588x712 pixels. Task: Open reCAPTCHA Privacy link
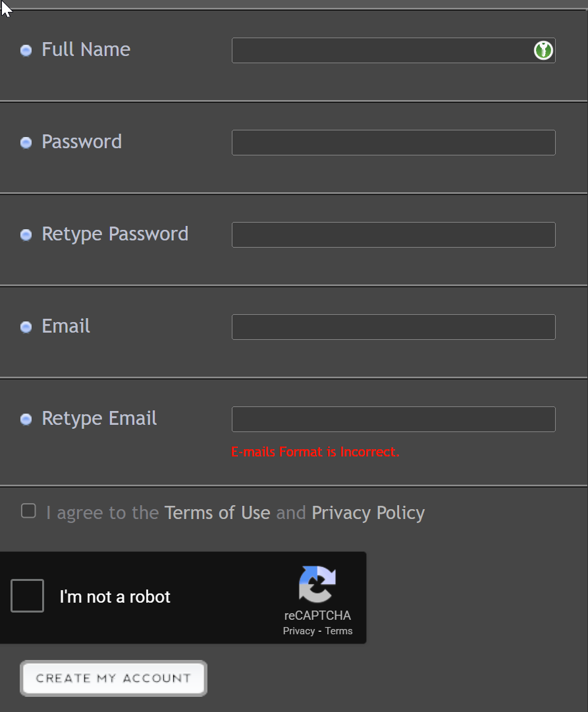pyautogui.click(x=299, y=631)
